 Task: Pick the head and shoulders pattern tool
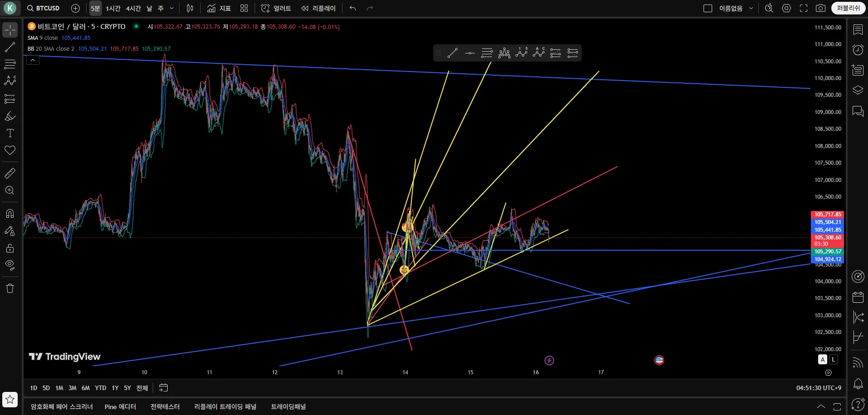[504, 53]
